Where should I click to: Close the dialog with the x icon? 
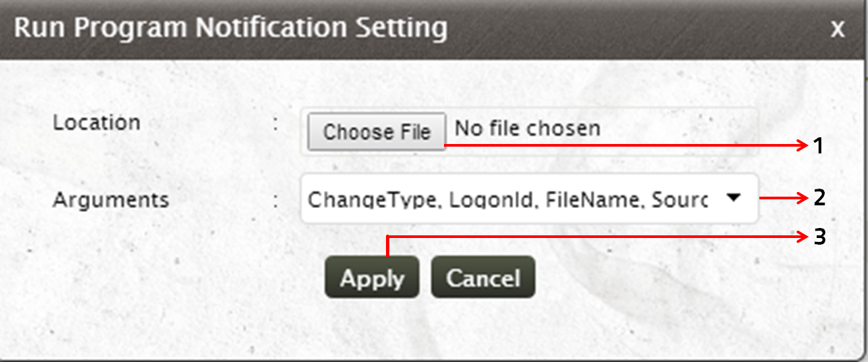[x=837, y=29]
